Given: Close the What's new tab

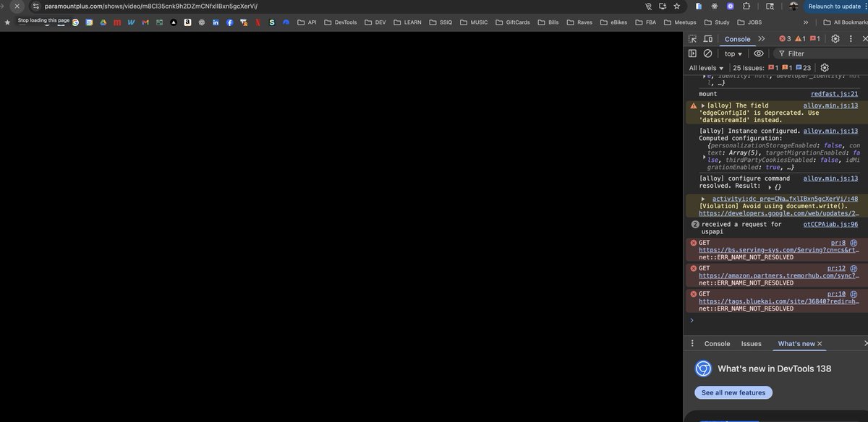Looking at the screenshot, I should [x=820, y=344].
